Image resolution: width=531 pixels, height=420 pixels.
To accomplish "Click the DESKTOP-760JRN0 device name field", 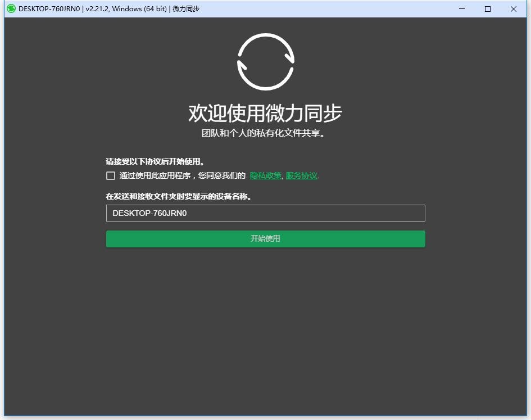I will (x=265, y=213).
